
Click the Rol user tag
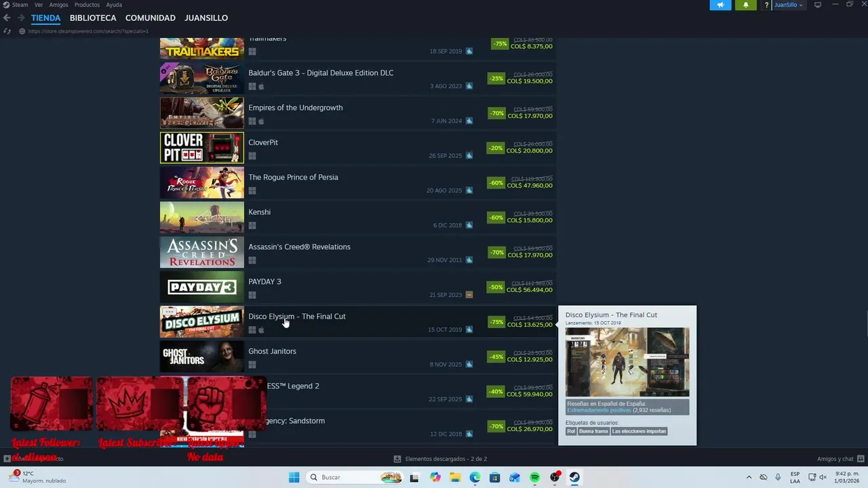click(571, 431)
